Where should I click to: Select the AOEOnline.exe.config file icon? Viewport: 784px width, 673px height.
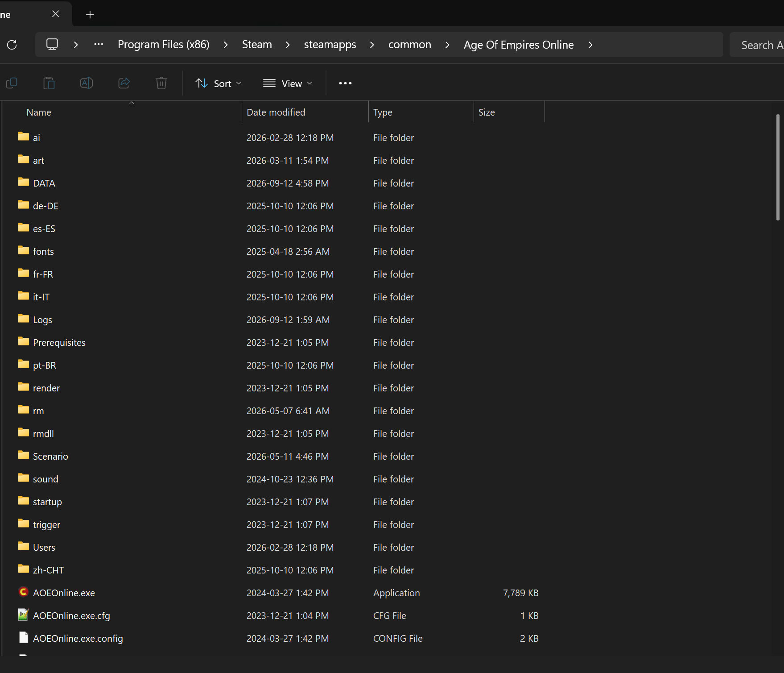[24, 638]
